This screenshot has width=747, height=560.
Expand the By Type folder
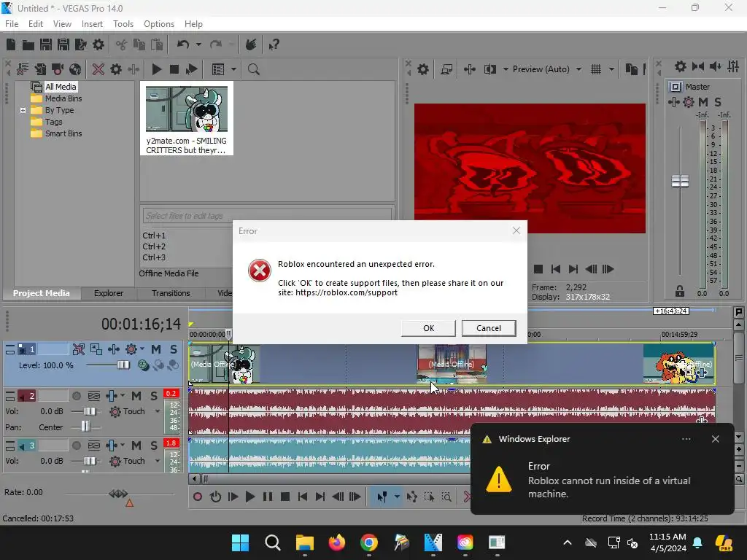click(x=23, y=110)
